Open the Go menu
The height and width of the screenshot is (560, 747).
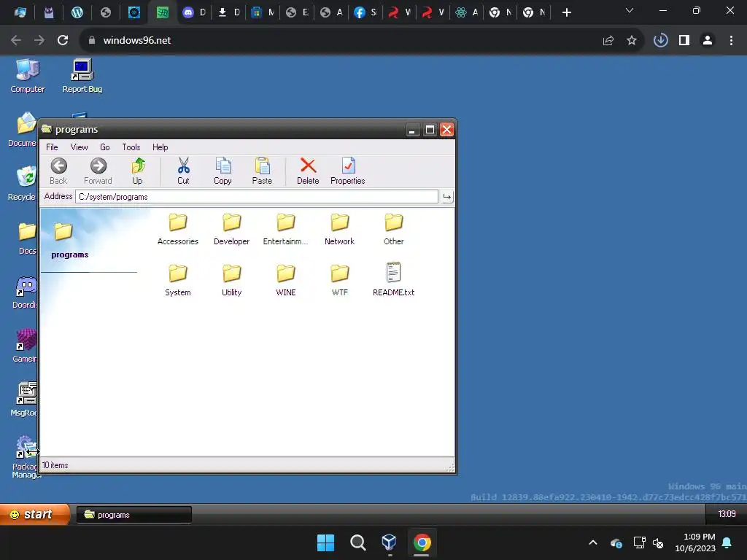click(105, 147)
